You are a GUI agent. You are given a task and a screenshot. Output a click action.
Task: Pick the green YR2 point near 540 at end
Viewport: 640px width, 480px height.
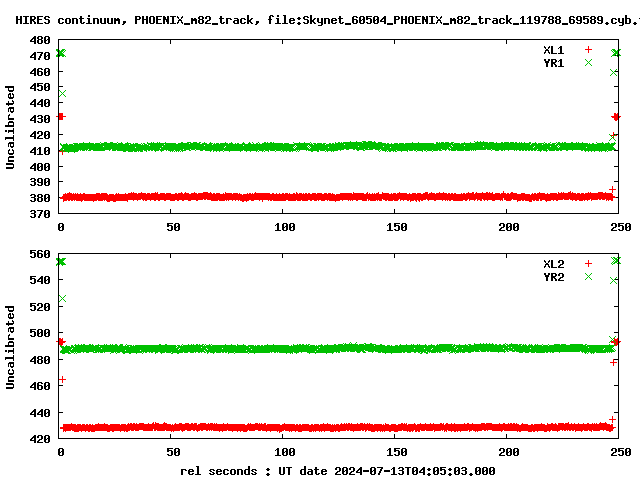tap(613, 280)
